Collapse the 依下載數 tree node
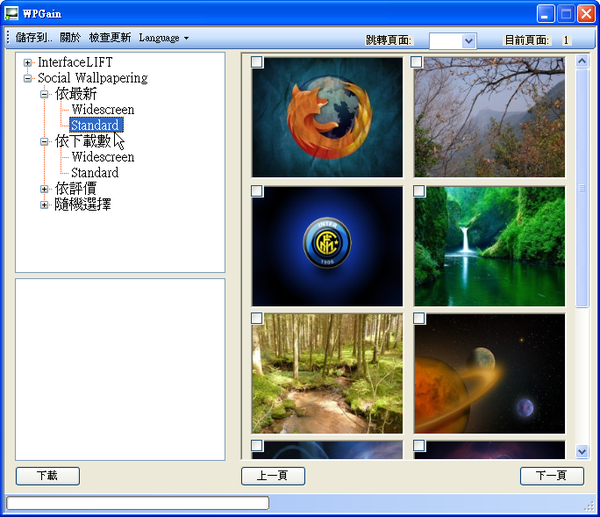 (44, 142)
